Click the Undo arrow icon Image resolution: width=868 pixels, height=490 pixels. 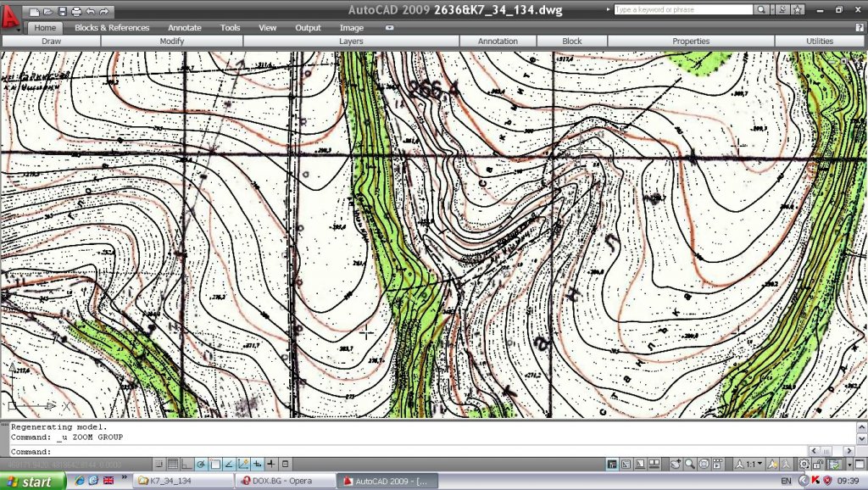pyautogui.click(x=91, y=12)
